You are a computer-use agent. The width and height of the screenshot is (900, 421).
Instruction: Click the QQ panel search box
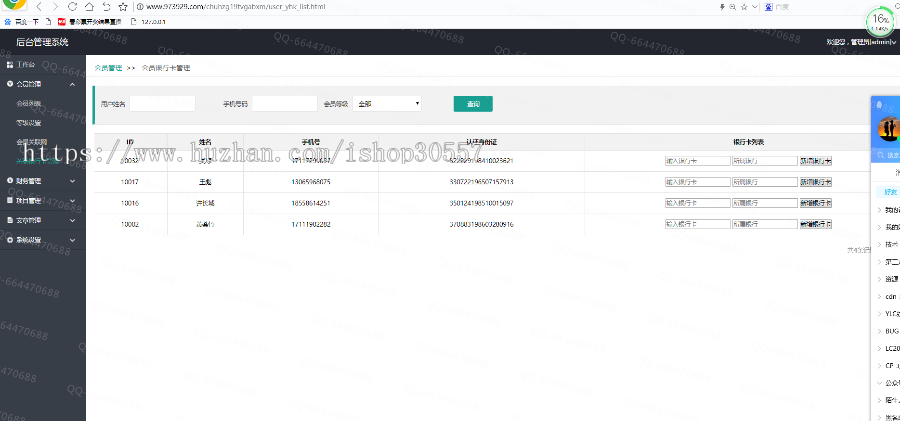pyautogui.click(x=888, y=155)
